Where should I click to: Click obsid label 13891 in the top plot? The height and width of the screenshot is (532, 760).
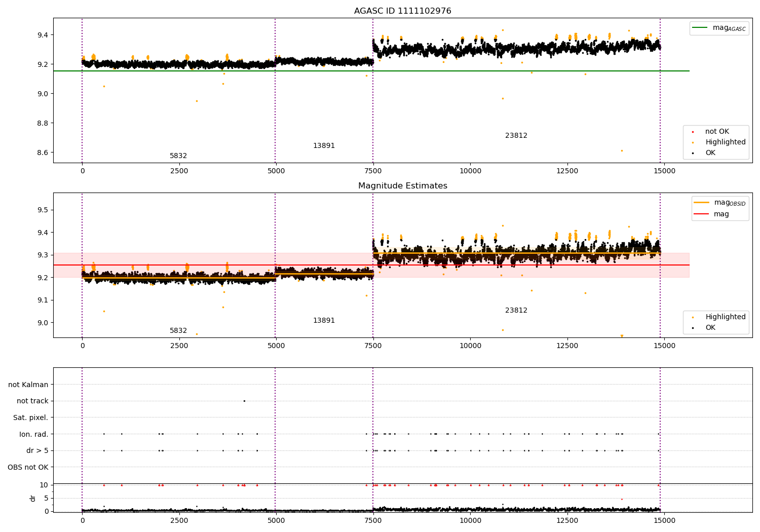click(x=324, y=146)
